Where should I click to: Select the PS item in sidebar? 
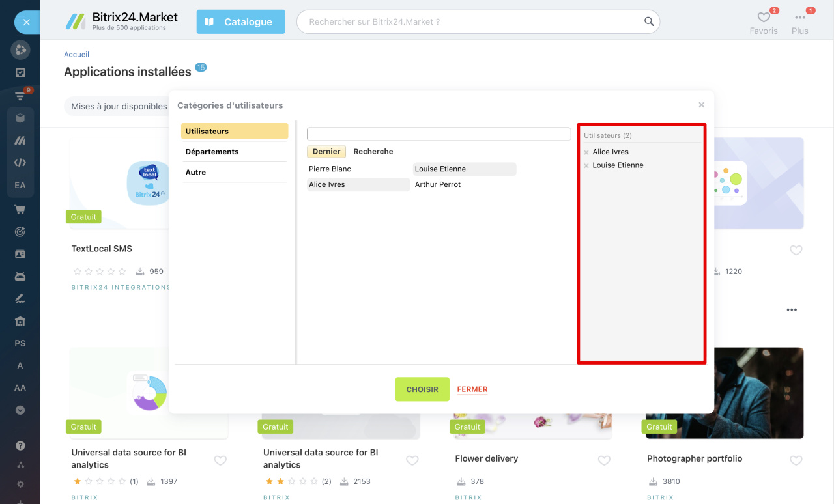[x=20, y=343]
